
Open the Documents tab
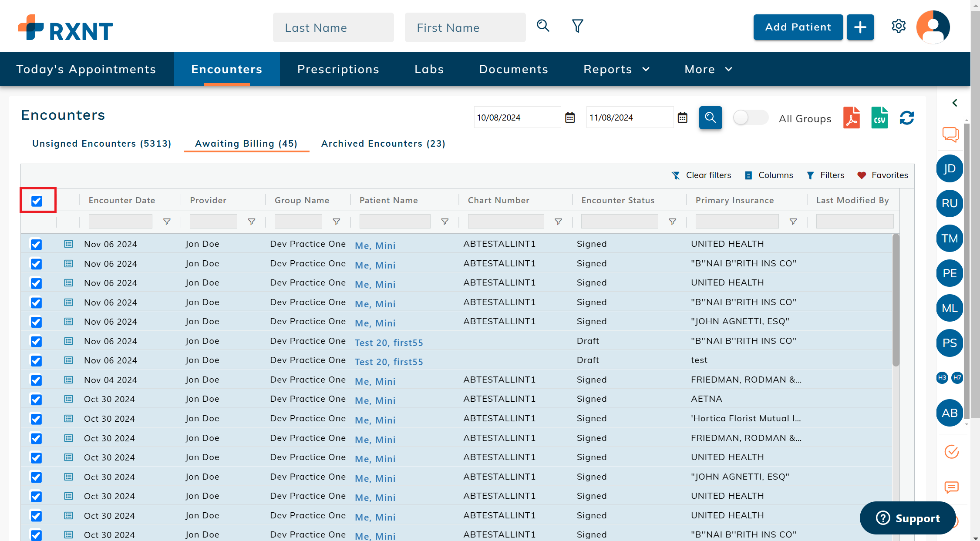[x=514, y=69]
